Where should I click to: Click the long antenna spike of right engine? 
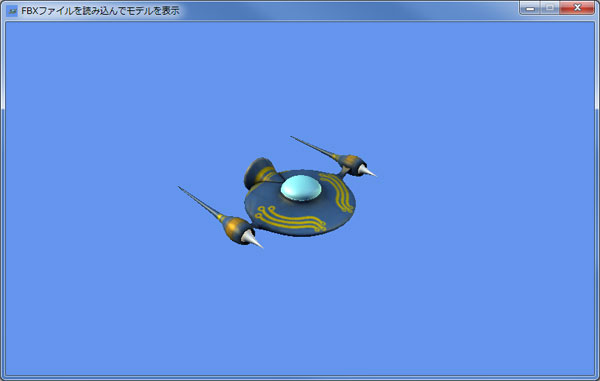(x=314, y=146)
